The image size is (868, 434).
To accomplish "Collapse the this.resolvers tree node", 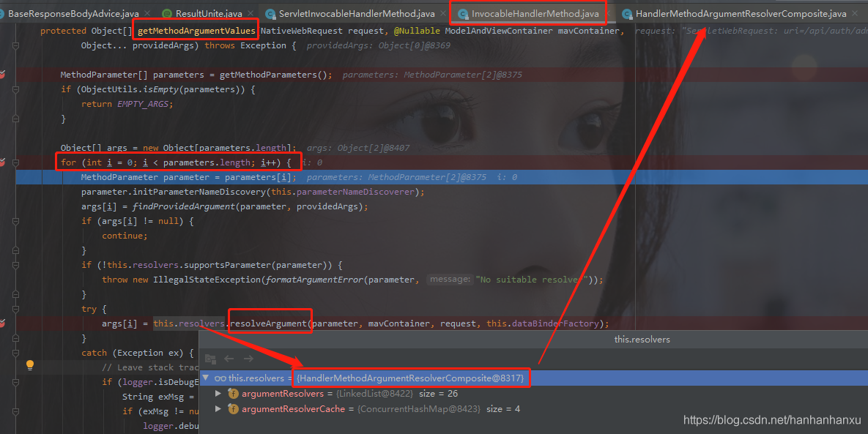I will click(206, 378).
